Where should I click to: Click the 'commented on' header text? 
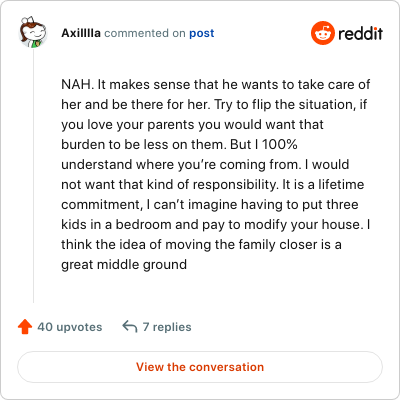[145, 33]
